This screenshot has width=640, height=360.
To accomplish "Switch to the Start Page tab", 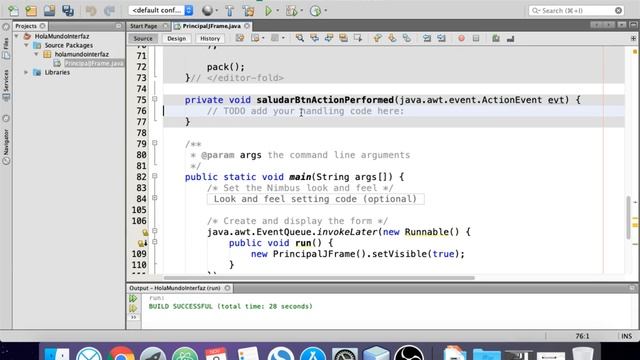I will click(x=144, y=26).
